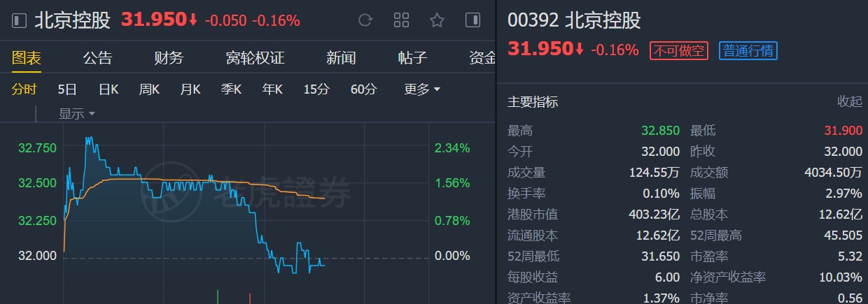The width and height of the screenshot is (868, 304).
Task: Switch chart to 日K view
Action: coord(108,89)
